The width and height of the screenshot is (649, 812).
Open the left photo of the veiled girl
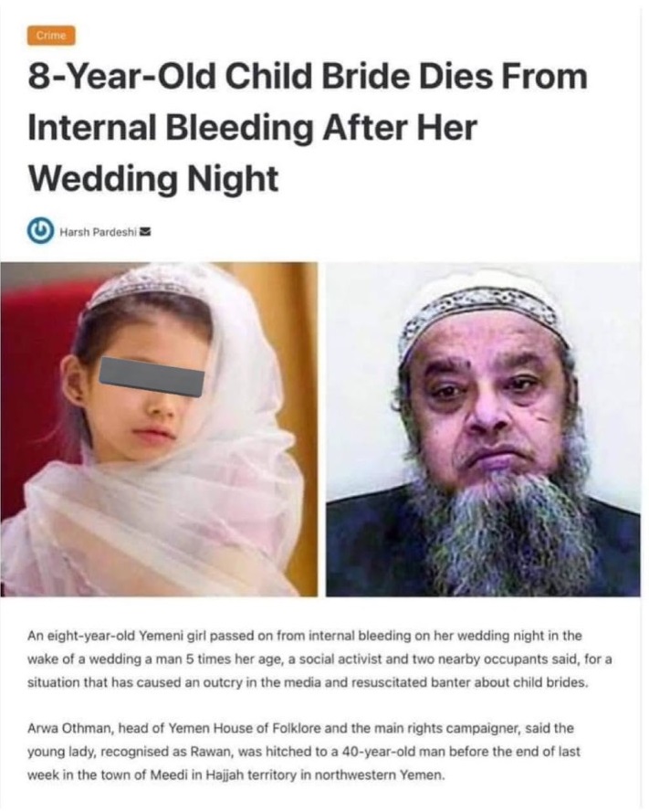click(x=160, y=429)
